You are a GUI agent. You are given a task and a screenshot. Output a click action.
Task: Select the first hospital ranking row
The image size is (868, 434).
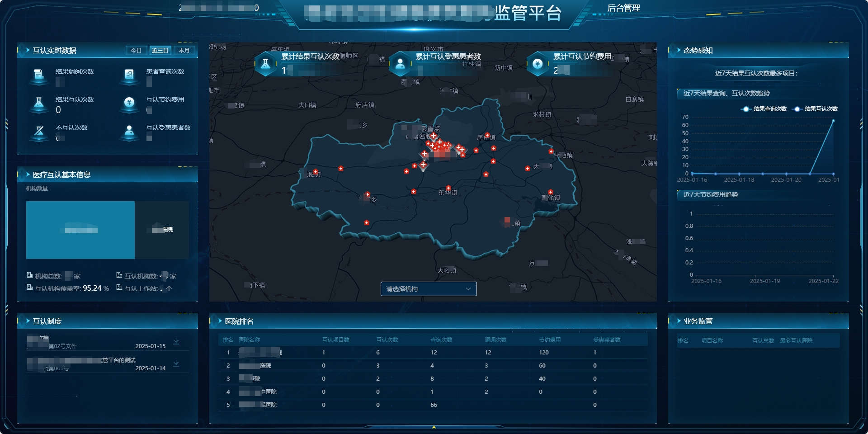click(x=433, y=353)
